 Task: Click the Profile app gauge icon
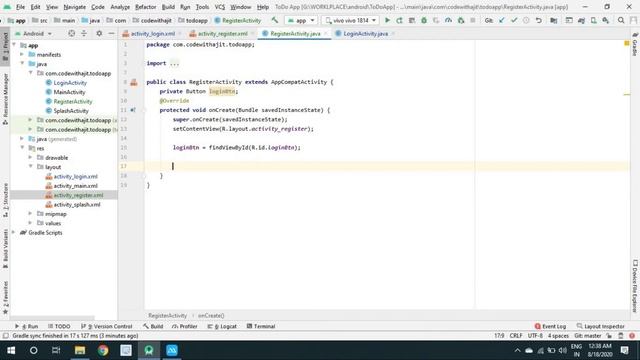[448, 20]
